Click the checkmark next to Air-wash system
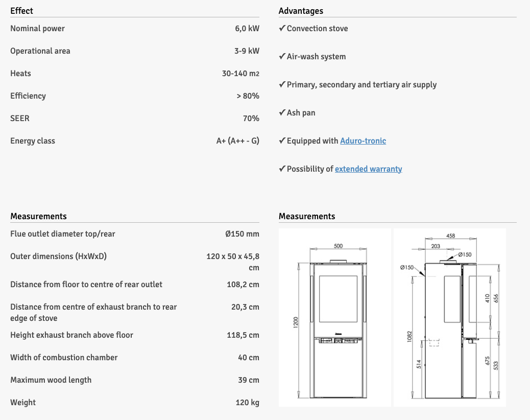This screenshot has width=530, height=420. [x=282, y=56]
